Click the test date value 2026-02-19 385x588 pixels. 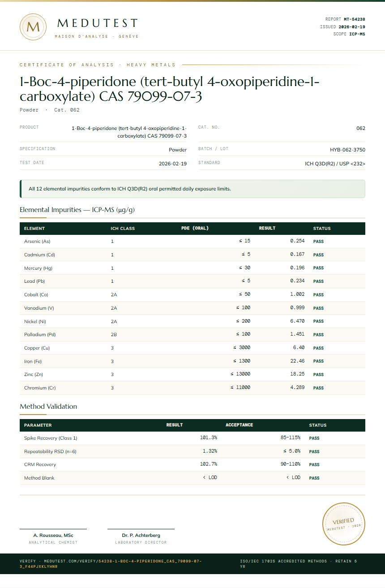point(173,164)
